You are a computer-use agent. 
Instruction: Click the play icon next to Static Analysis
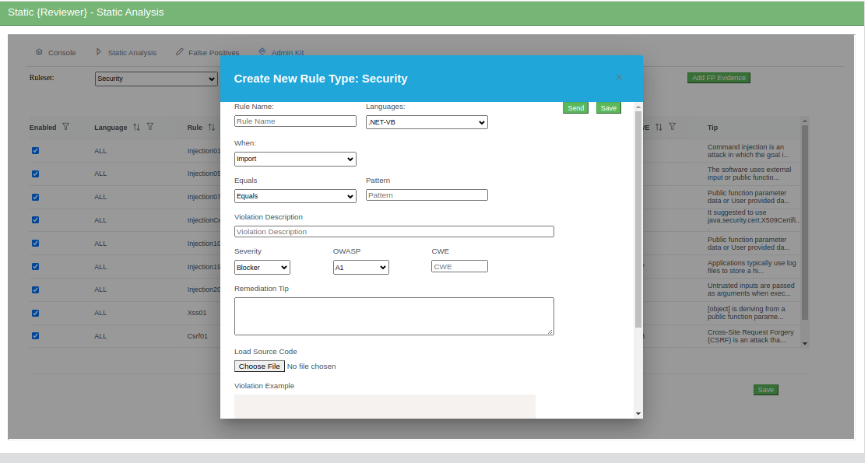[x=98, y=52]
